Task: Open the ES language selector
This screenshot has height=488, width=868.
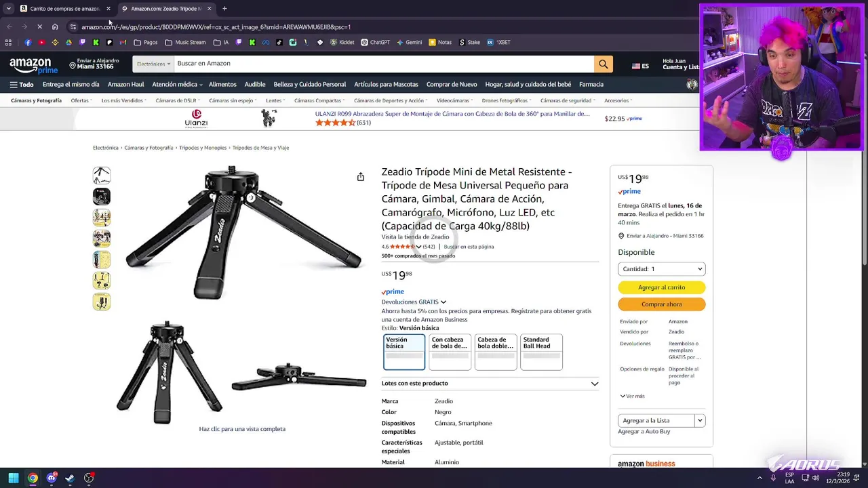Action: [640, 66]
